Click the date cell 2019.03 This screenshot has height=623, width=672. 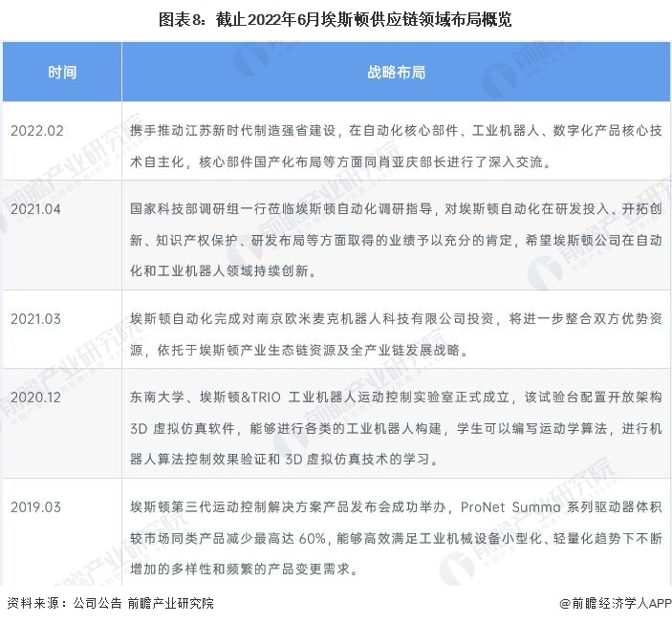pyautogui.click(x=36, y=506)
